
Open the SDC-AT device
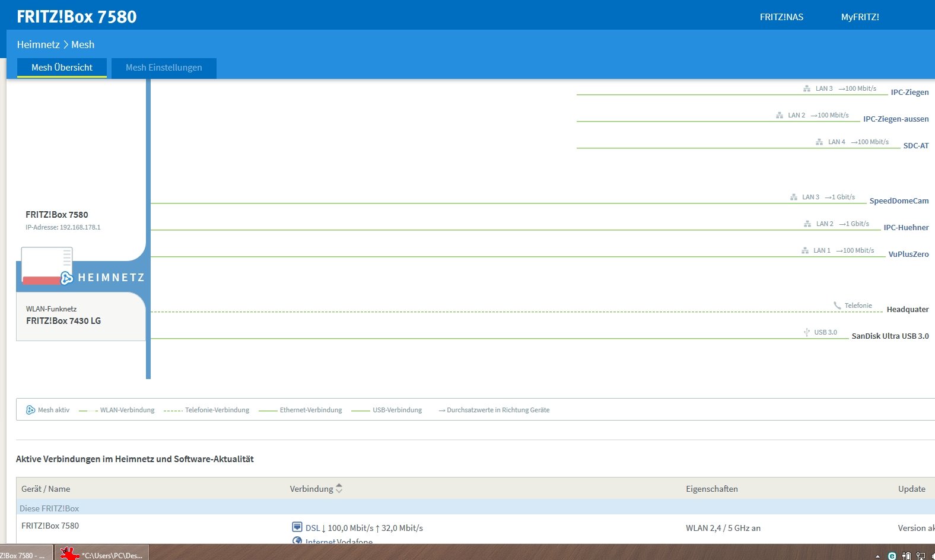tap(916, 146)
